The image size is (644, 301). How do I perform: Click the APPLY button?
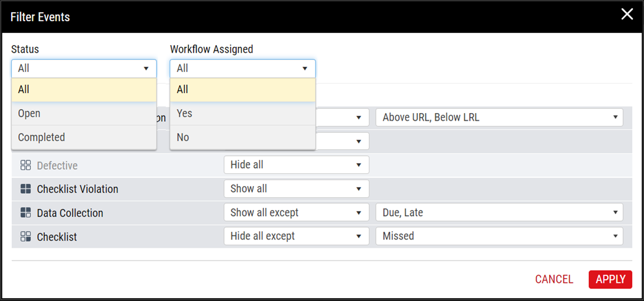610,279
